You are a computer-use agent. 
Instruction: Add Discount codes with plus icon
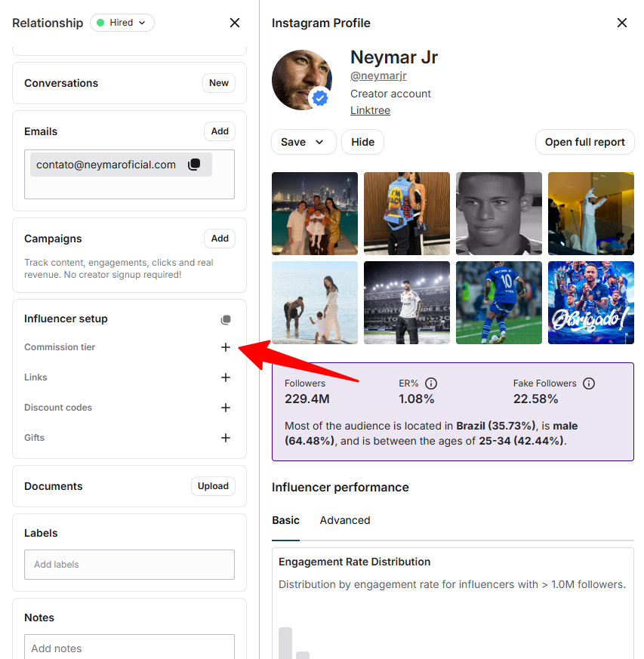[226, 408]
